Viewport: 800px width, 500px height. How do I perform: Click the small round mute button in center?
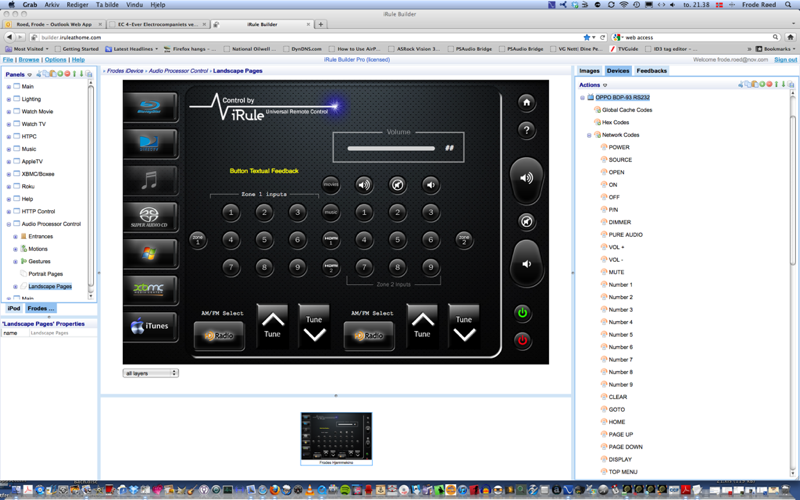coord(397,185)
